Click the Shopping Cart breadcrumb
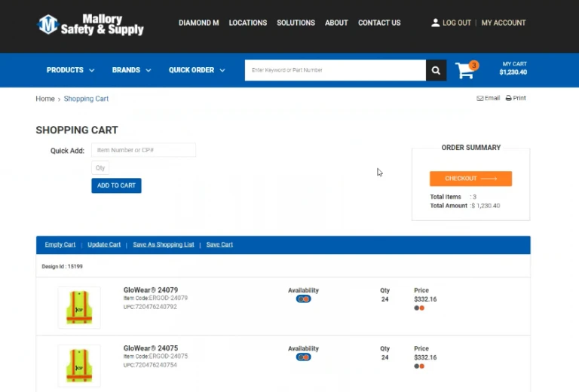Screen dimensions: 579x392 pos(86,99)
